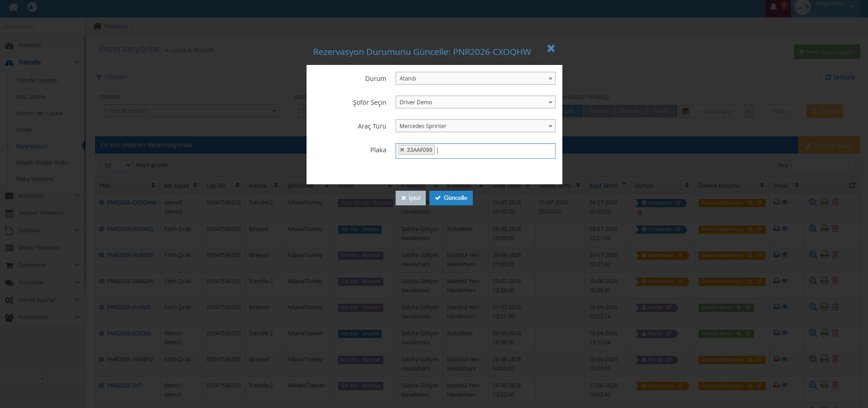
Task: Select the Bu Hafta date filter tab
Action: pyautogui.click(x=630, y=111)
